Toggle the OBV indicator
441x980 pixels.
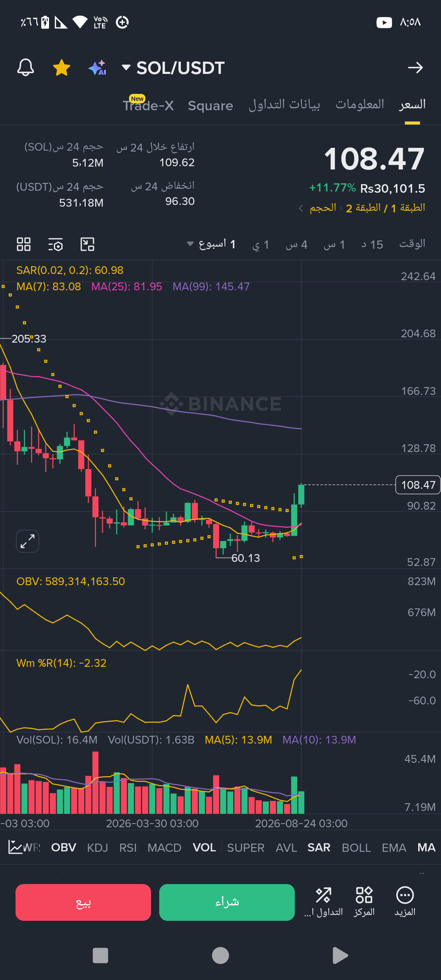pyautogui.click(x=64, y=848)
